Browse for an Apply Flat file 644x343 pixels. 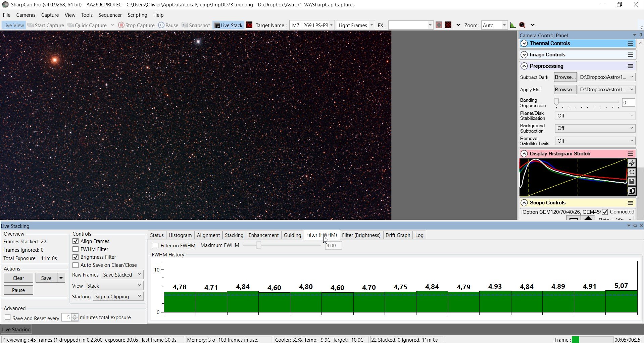tap(565, 90)
